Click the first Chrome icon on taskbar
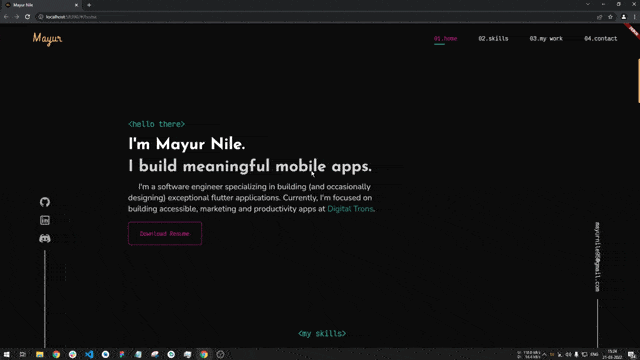This screenshot has width=640, height=360. tap(56, 354)
